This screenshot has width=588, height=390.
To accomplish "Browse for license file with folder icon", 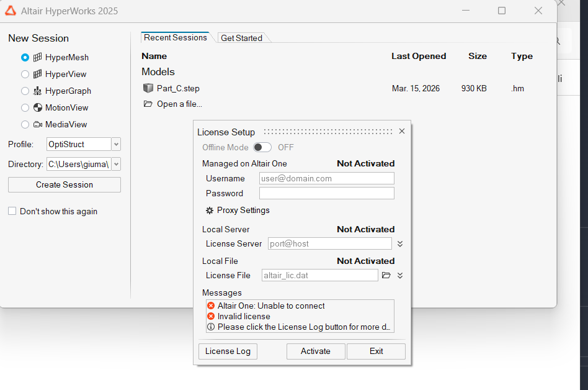I will point(386,276).
